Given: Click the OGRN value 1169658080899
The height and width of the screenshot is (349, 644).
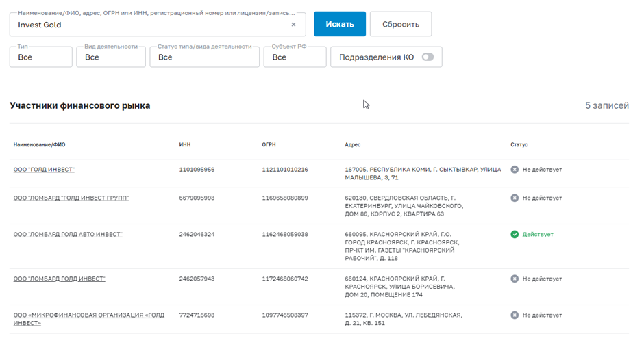Looking at the screenshot, I should click(285, 198).
